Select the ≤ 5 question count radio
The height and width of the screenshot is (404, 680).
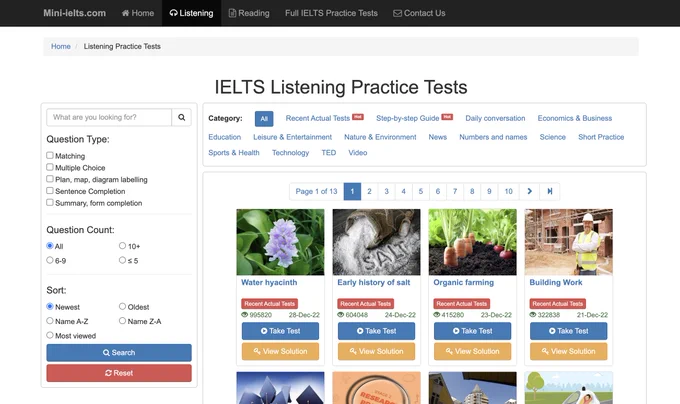click(x=122, y=260)
